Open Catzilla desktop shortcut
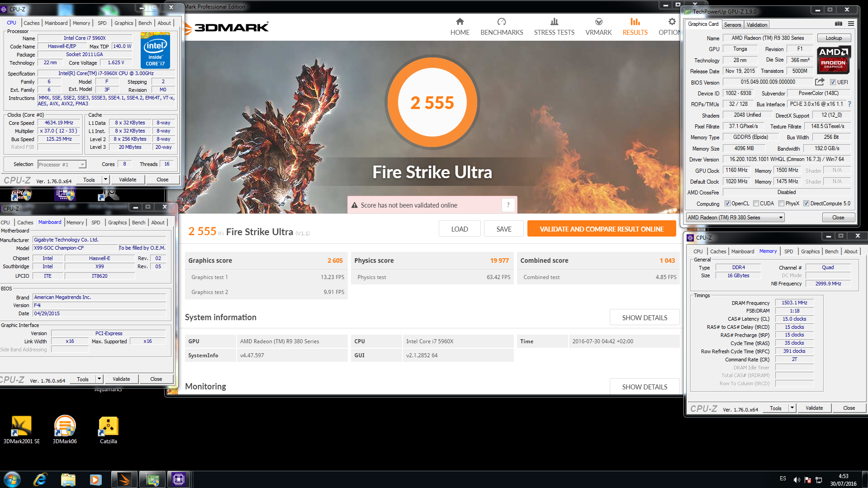The height and width of the screenshot is (488, 868). point(109,430)
